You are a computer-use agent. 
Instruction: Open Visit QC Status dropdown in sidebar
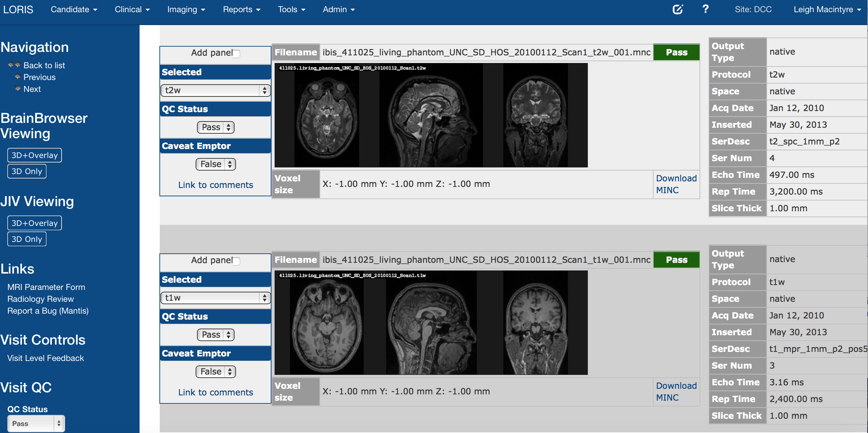(x=36, y=424)
